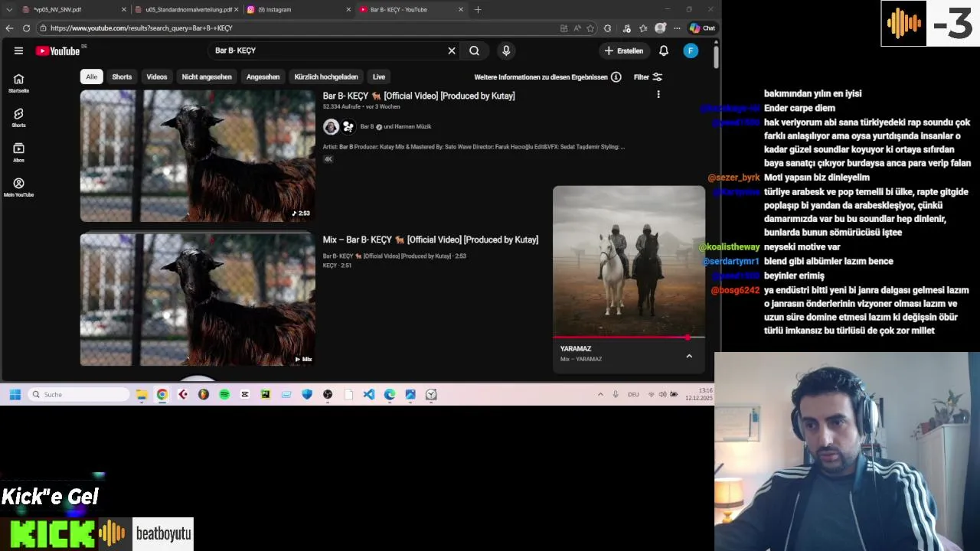The height and width of the screenshot is (551, 980).
Task: Open the volume icon in system tray
Action: (x=662, y=394)
